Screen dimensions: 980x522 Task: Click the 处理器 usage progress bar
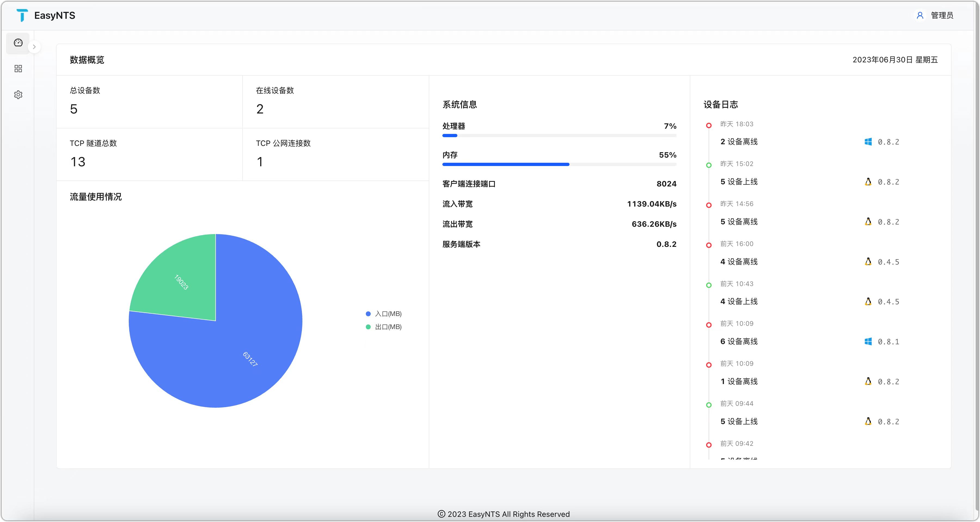tap(559, 136)
